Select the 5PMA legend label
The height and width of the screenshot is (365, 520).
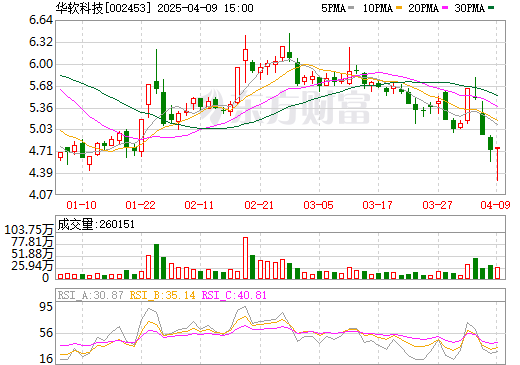(333, 8)
